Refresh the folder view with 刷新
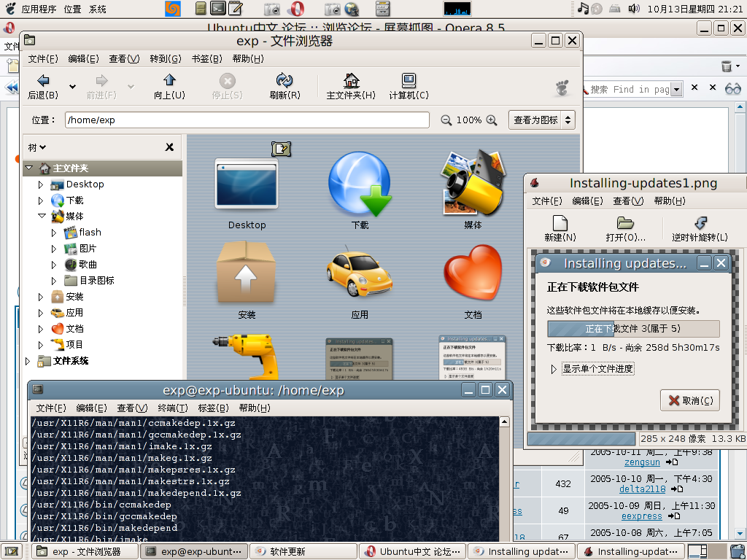Screen dimensions: 747x560 click(285, 87)
